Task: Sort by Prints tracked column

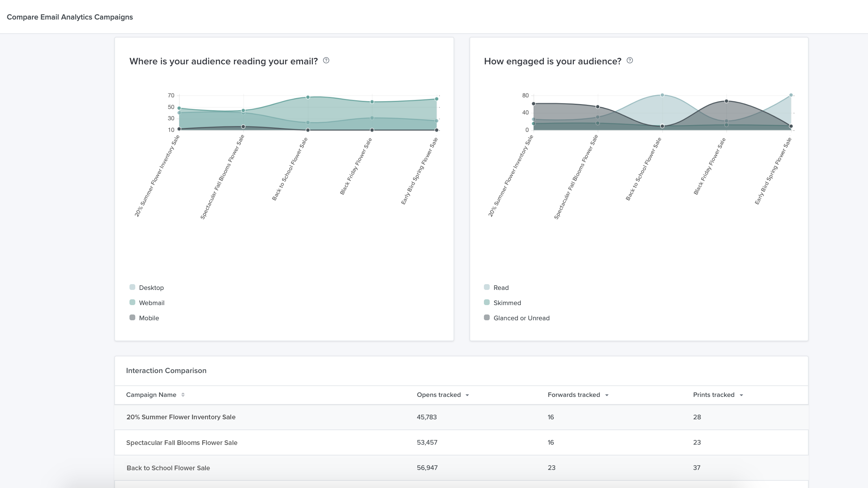Action: click(714, 395)
